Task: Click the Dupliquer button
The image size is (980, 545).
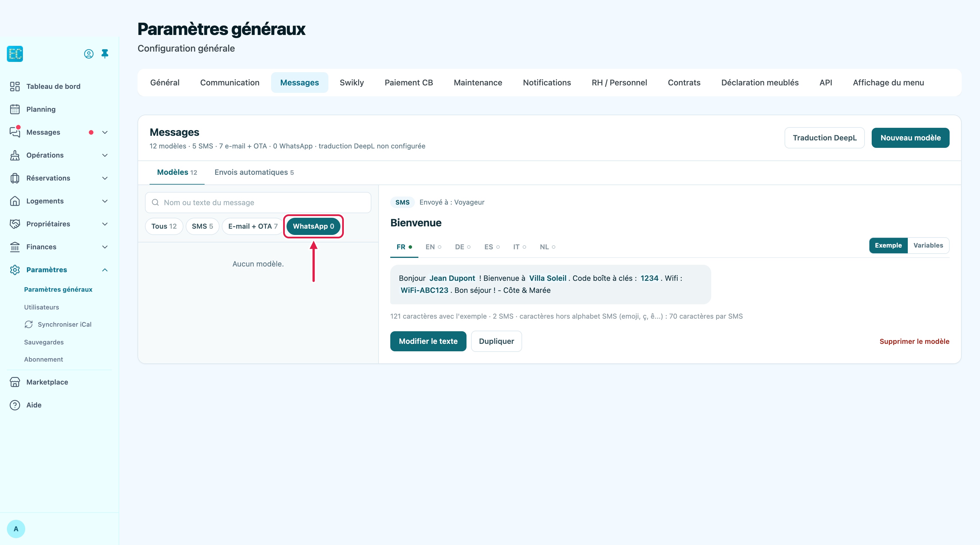Action: [x=497, y=341]
